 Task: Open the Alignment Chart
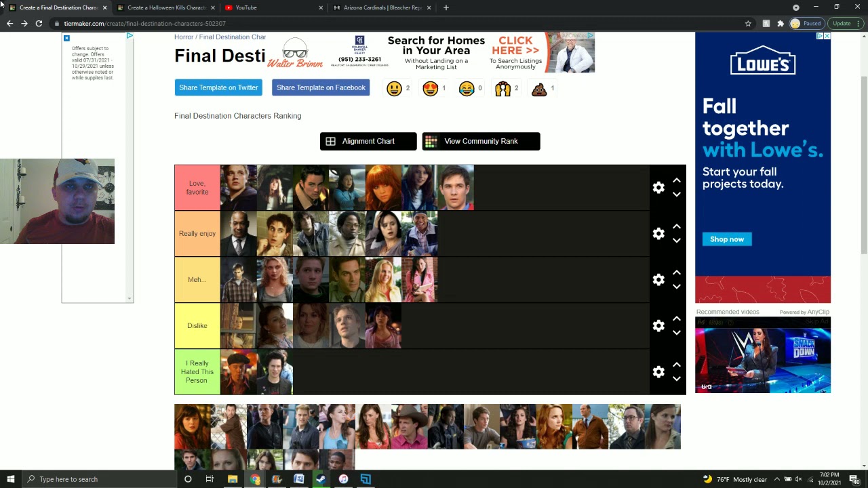(x=368, y=141)
